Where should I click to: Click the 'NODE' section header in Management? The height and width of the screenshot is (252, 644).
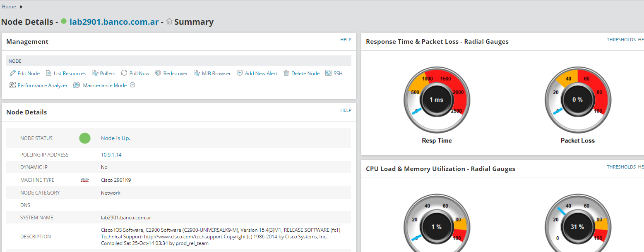(15, 61)
